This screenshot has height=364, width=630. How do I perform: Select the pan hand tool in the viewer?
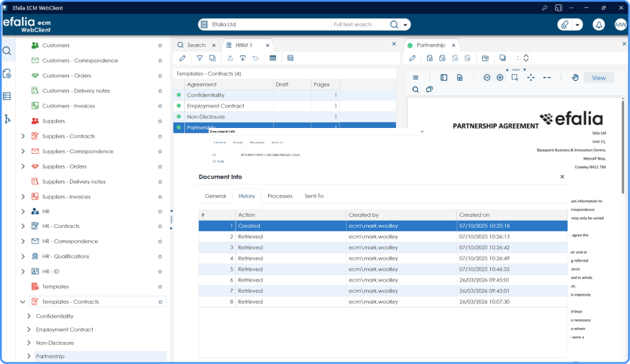(575, 77)
